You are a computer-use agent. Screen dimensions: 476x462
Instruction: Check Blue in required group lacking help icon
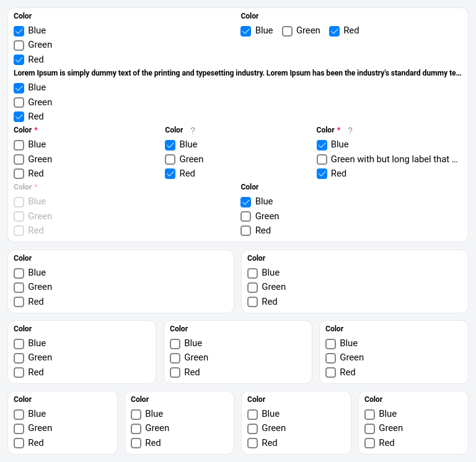pos(19,145)
